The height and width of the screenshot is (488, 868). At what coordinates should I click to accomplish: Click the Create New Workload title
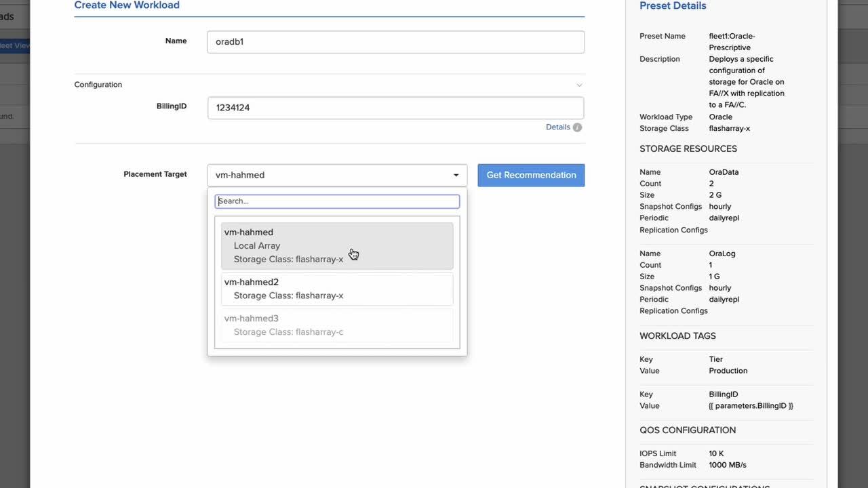pyautogui.click(x=127, y=5)
